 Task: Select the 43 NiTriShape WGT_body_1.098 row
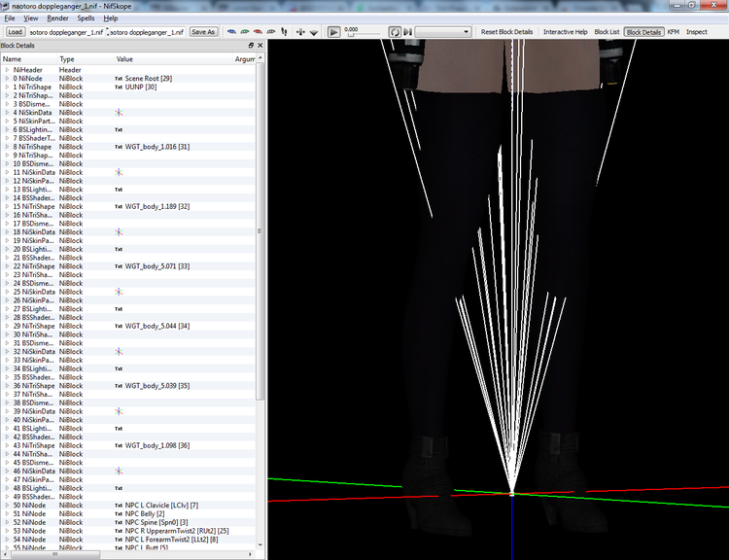128,445
